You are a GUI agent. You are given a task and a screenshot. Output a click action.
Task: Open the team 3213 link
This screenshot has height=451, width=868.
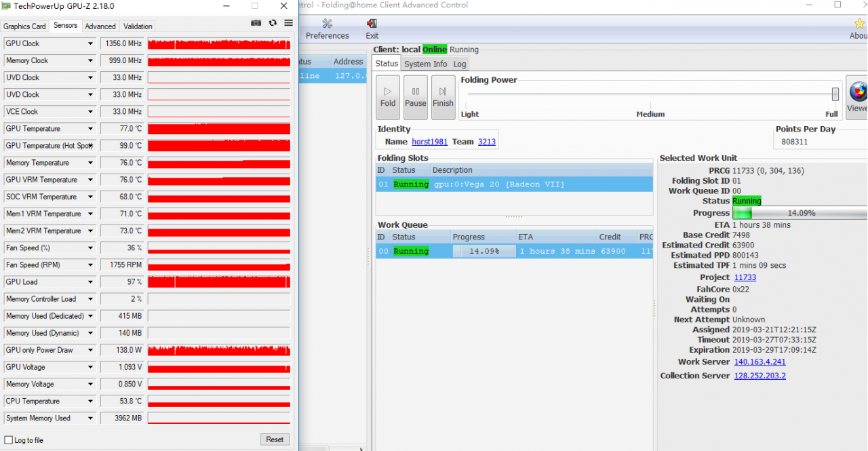[487, 142]
